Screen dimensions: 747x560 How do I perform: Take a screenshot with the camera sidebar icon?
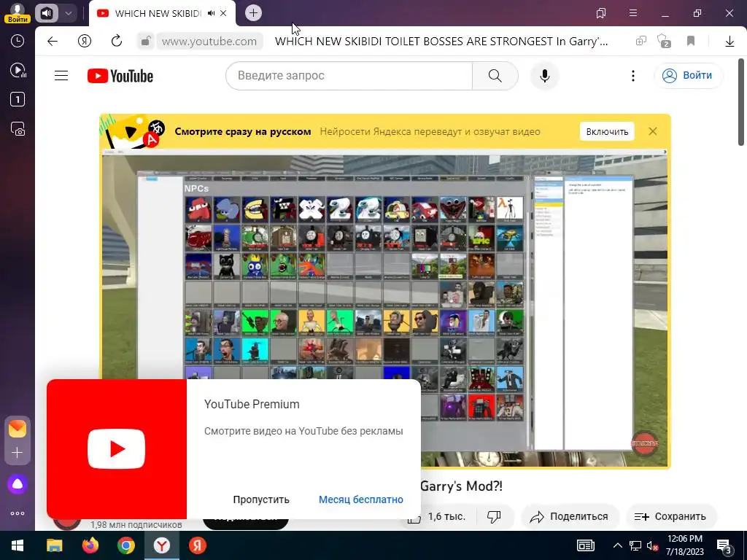click(18, 129)
